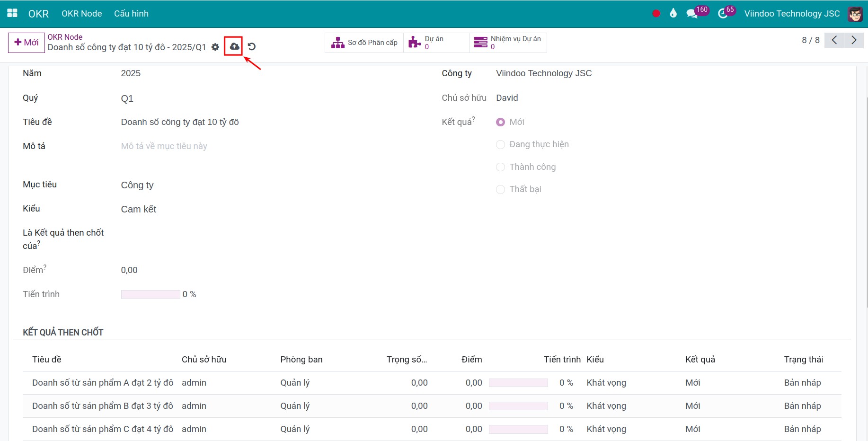
Task: Open the apps grid home menu
Action: pyautogui.click(x=12, y=13)
